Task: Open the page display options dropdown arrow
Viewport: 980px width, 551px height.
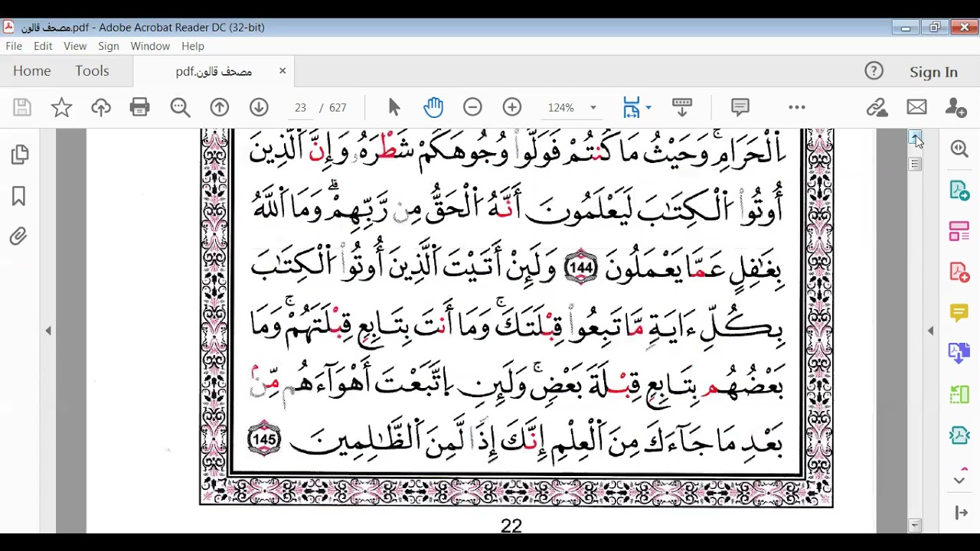Action: click(x=648, y=107)
